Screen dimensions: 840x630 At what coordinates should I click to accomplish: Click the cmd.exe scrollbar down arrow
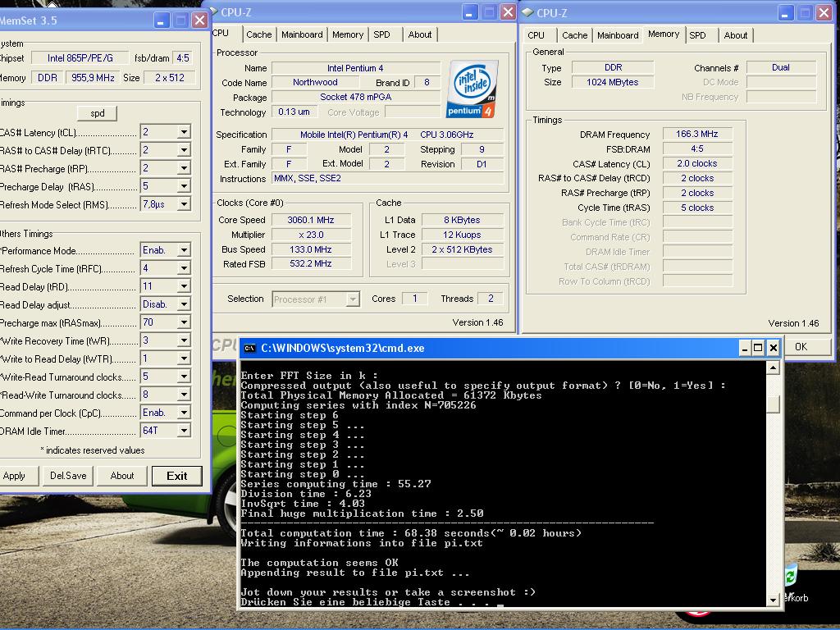coord(773,600)
